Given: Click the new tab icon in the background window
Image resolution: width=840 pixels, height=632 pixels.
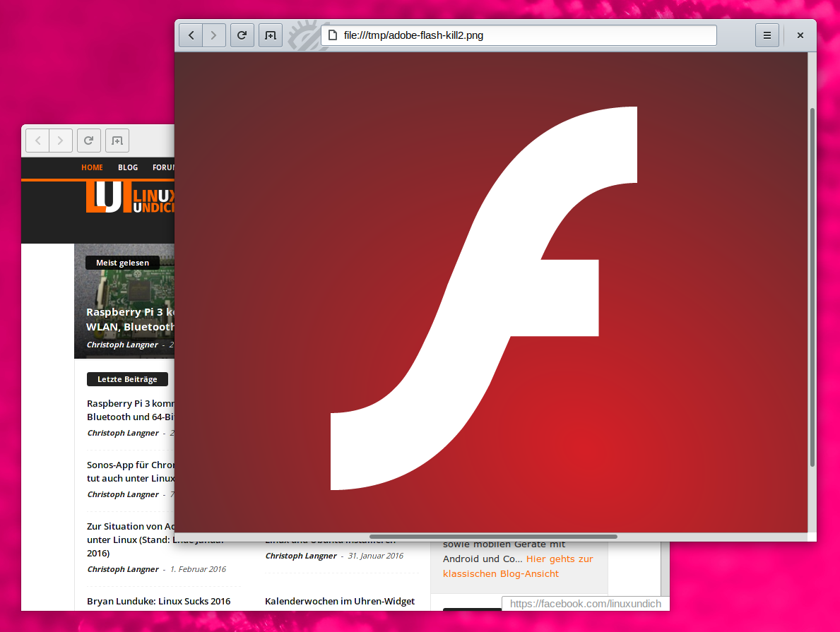Looking at the screenshot, I should (x=117, y=140).
